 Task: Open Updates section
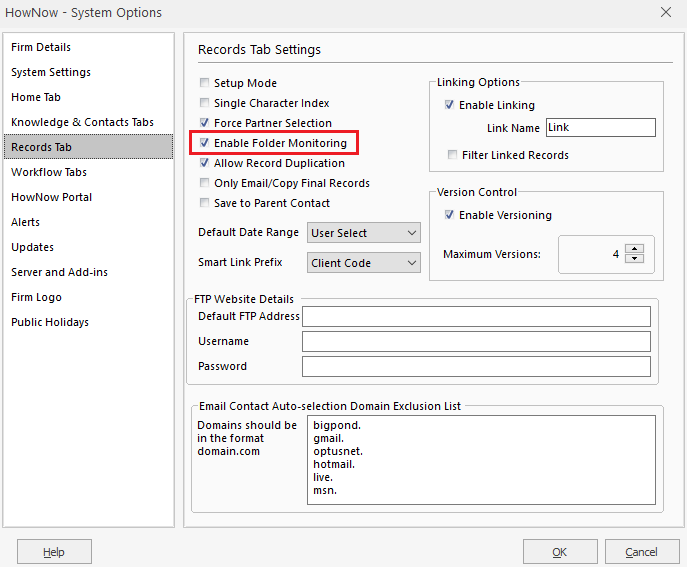click(x=89, y=247)
